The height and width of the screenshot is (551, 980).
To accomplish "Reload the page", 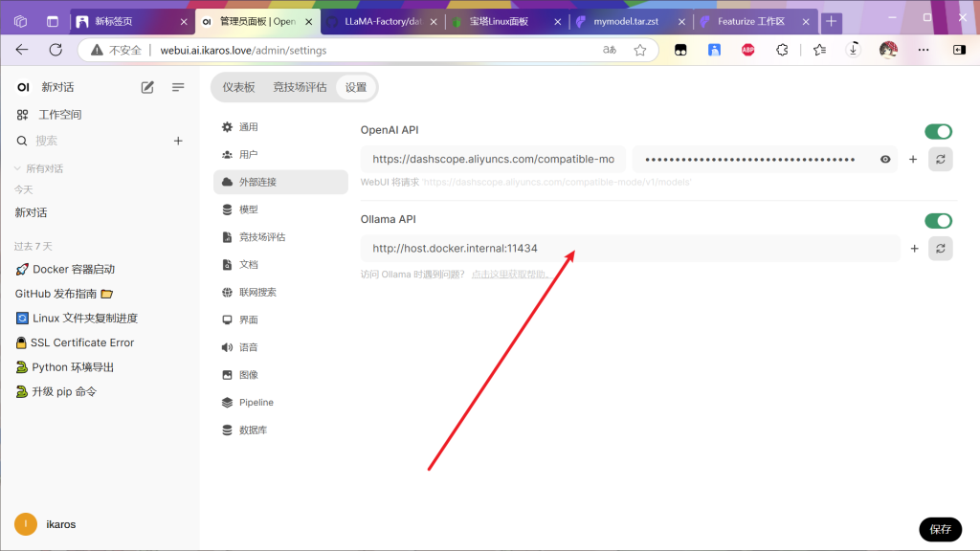I will tap(56, 50).
